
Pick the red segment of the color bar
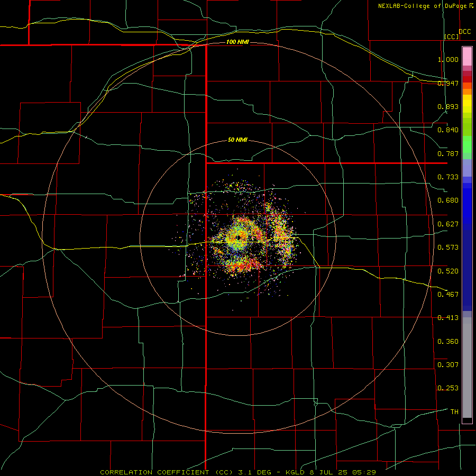pos(467,79)
